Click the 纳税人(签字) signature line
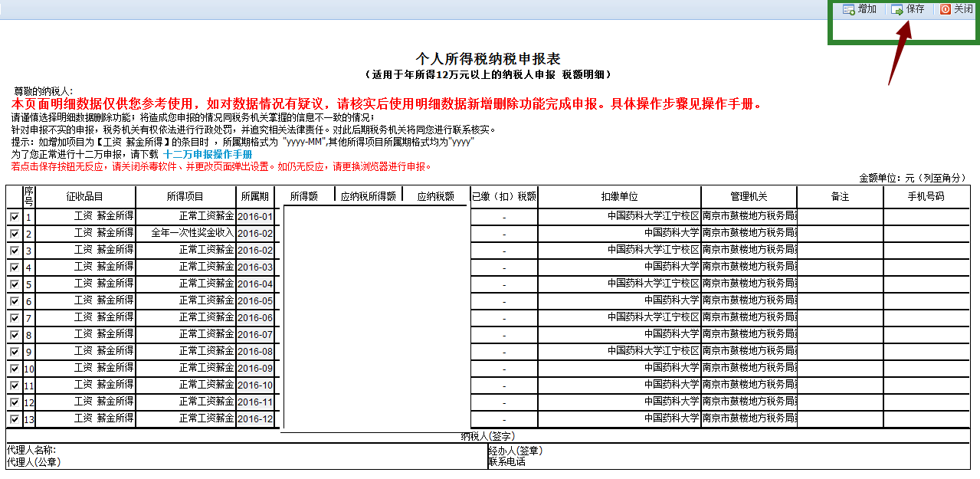Screen dimensions: 980x479 click(487, 436)
